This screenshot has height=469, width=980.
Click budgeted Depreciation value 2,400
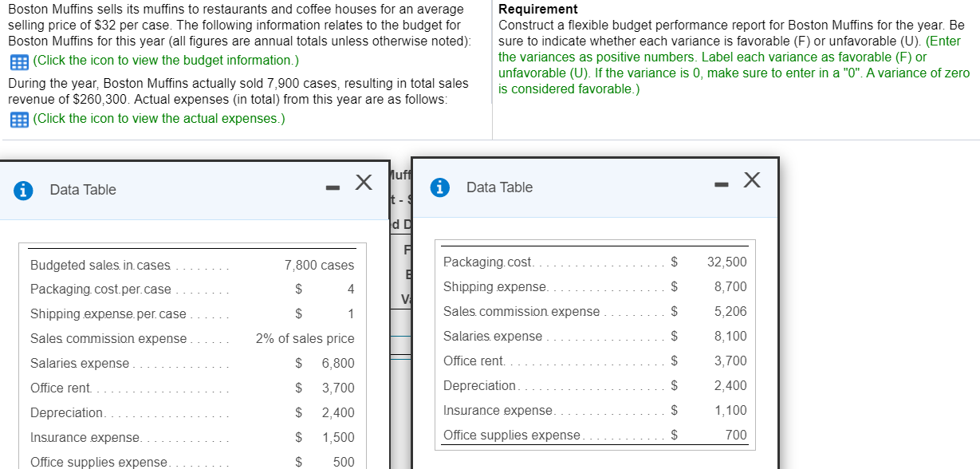tap(338, 413)
